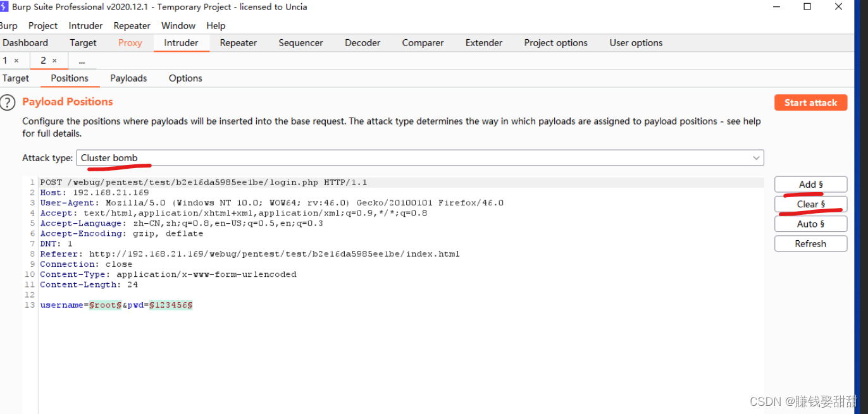The image size is (868, 414).
Task: Open the Repeater menu
Action: 132,26
